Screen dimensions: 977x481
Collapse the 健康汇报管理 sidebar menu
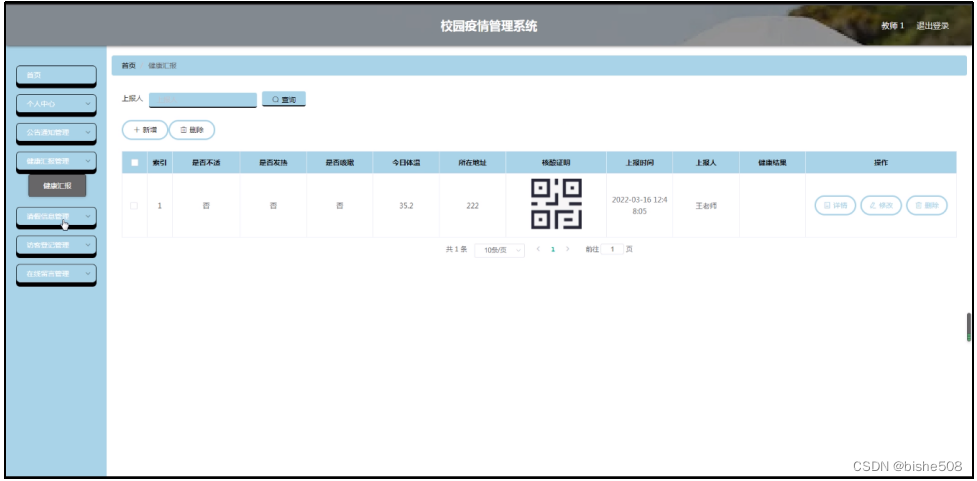pyautogui.click(x=56, y=161)
